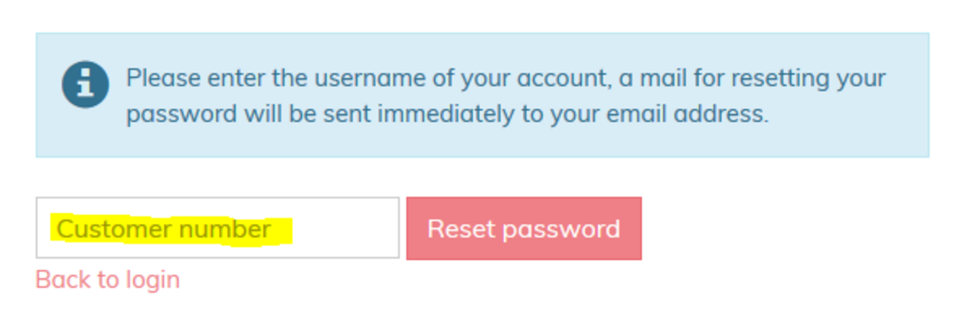Image resolution: width=980 pixels, height=322 pixels.
Task: Click the word 'Reset' on the button
Action: click(x=459, y=228)
